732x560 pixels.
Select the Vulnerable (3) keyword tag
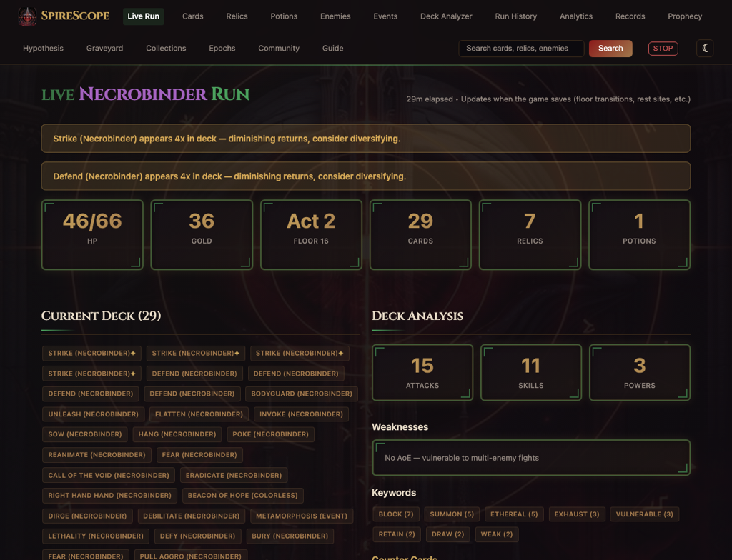pyautogui.click(x=645, y=514)
